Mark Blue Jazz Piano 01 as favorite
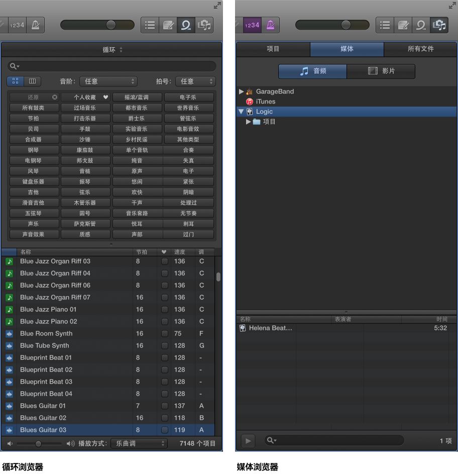 coord(164,310)
